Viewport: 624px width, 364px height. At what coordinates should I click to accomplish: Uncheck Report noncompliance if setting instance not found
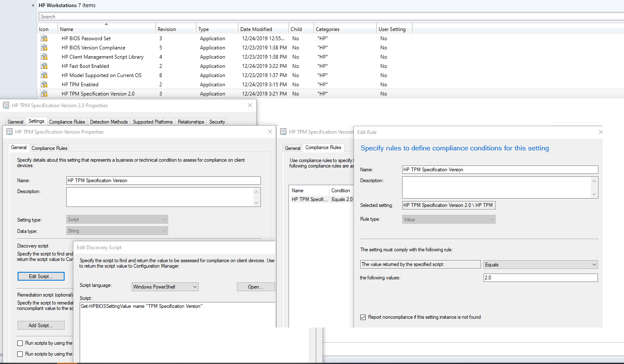363,317
